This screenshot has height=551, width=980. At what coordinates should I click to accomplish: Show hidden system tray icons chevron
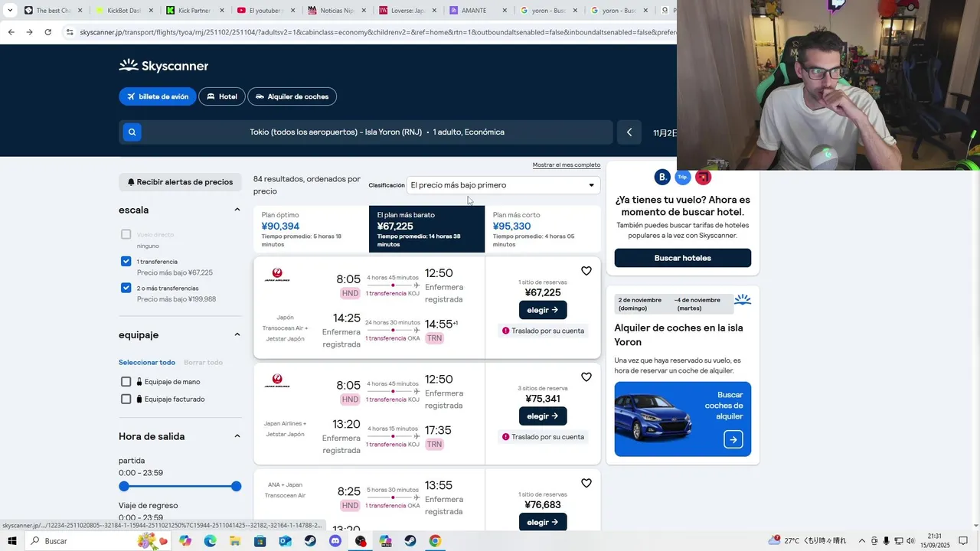click(x=861, y=541)
